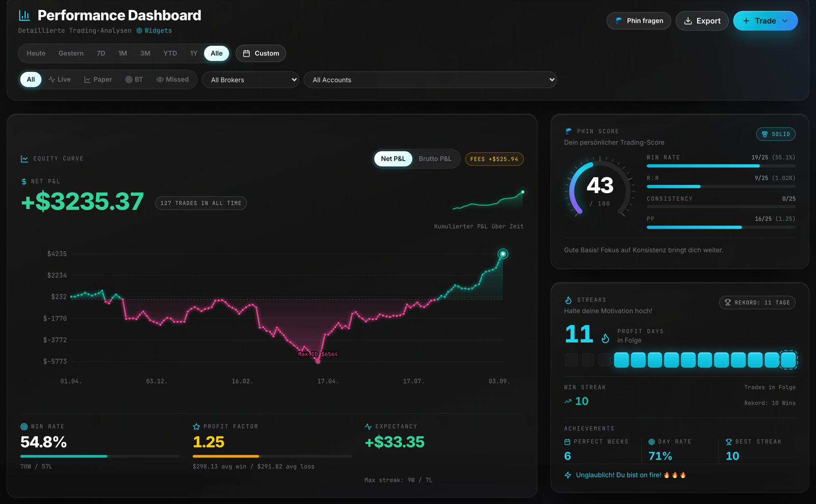Viewport: 816px width, 504px height.
Task: Filter by Live trades
Action: (x=60, y=79)
